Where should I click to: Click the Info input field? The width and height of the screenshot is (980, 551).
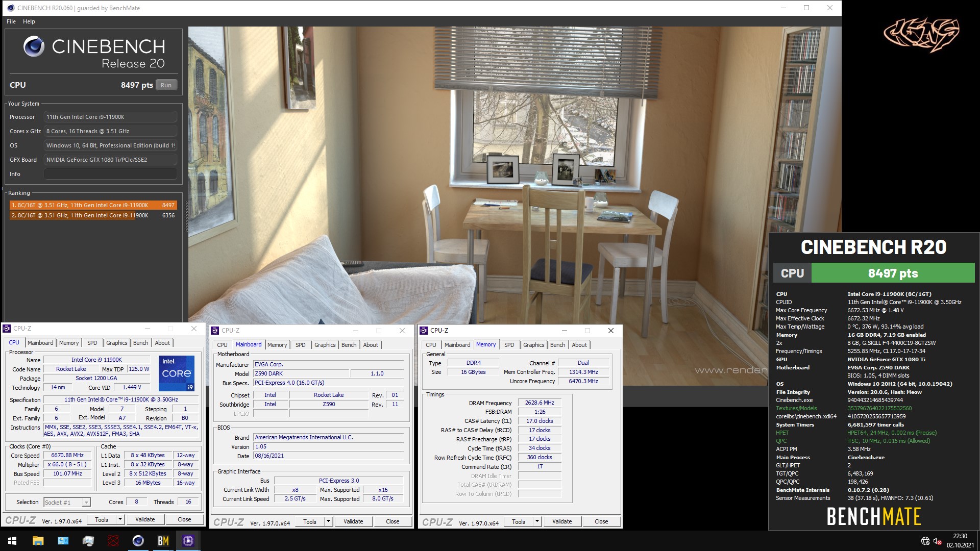[x=110, y=174]
